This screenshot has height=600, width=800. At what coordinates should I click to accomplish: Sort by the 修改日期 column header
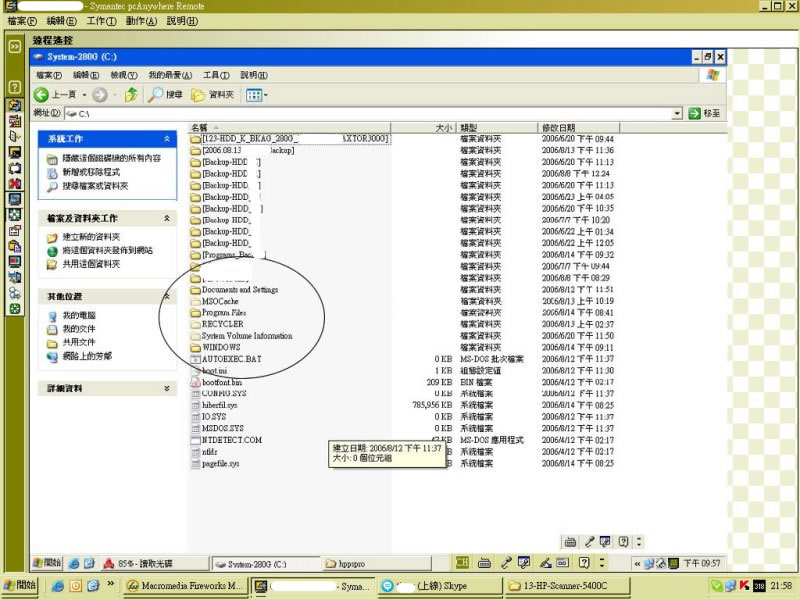pos(558,128)
